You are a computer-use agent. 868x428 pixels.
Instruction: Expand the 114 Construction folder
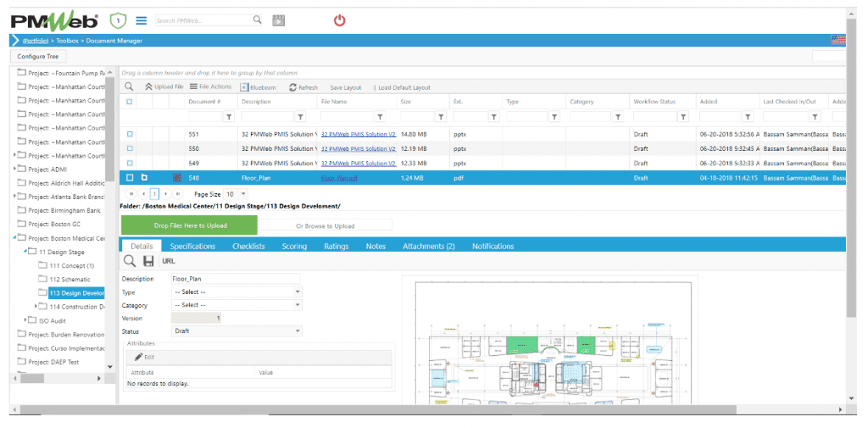coord(36,306)
